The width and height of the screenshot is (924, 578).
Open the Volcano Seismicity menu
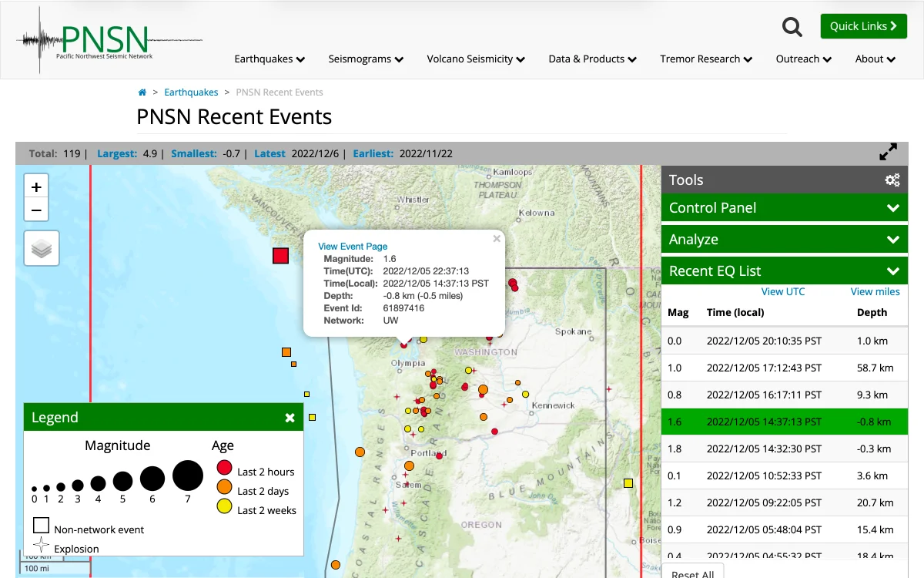(476, 59)
